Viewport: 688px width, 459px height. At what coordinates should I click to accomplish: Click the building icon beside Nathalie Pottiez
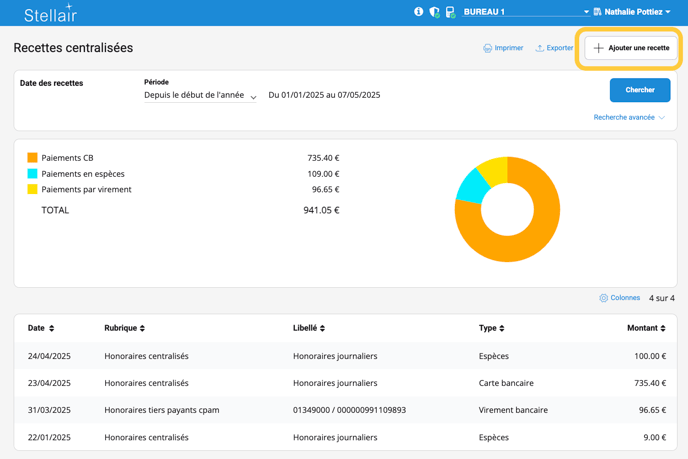597,12
